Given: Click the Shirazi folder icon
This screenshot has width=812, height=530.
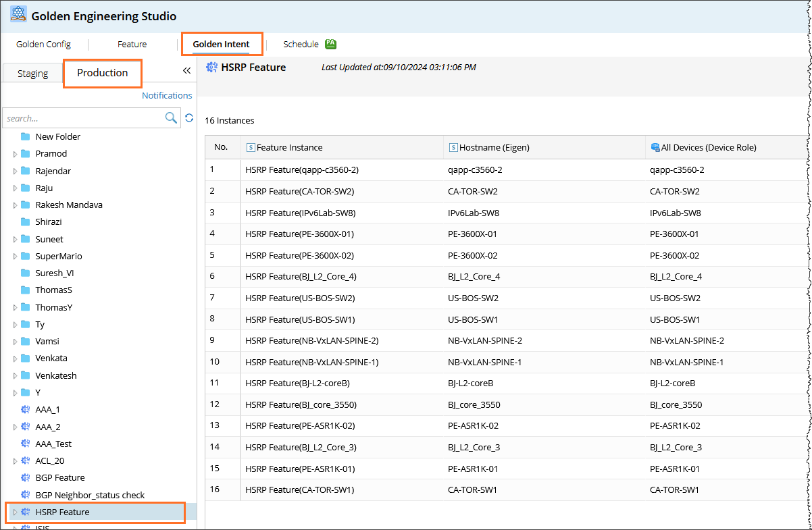Looking at the screenshot, I should [x=26, y=221].
